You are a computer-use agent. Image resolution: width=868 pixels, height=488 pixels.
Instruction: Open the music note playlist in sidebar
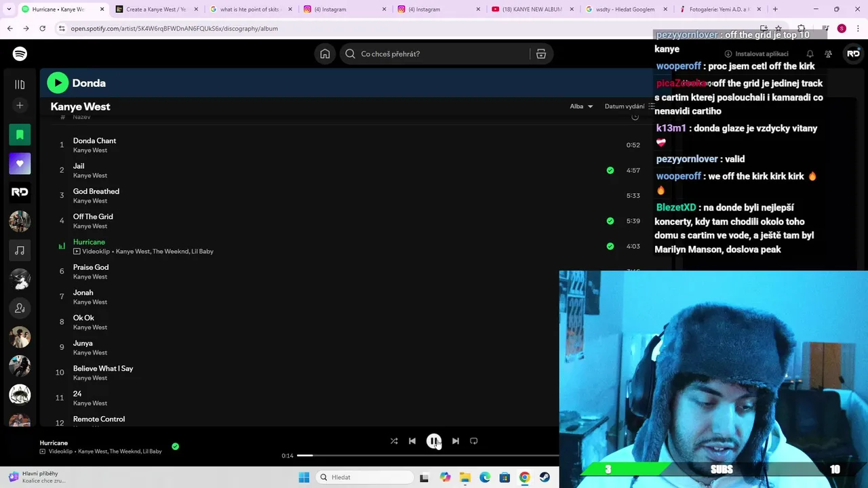tap(20, 250)
